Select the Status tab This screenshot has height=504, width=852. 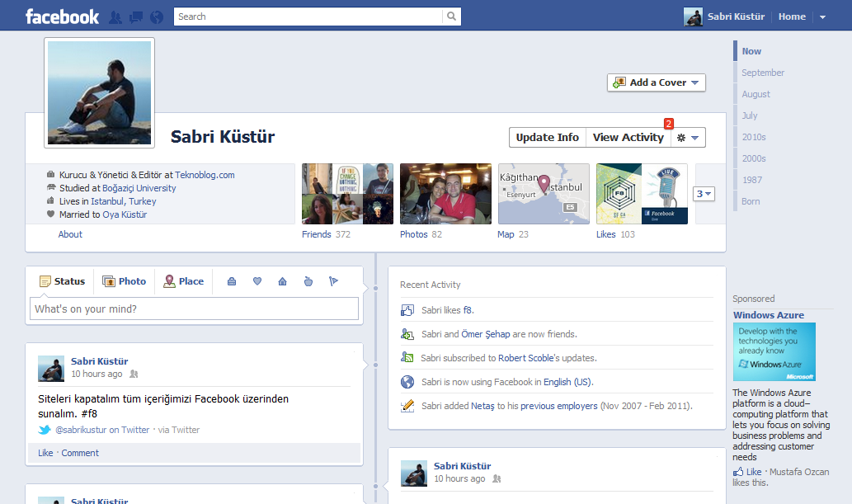pyautogui.click(x=63, y=281)
